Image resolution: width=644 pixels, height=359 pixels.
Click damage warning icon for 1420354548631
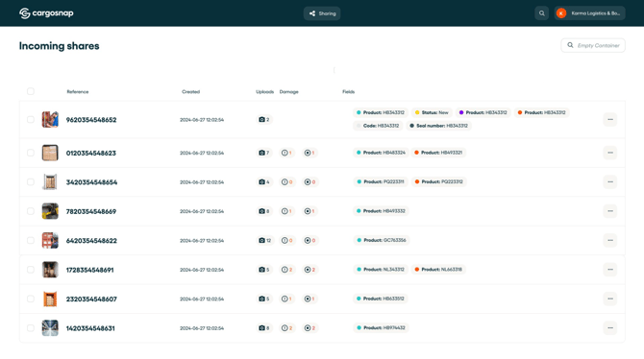point(285,328)
